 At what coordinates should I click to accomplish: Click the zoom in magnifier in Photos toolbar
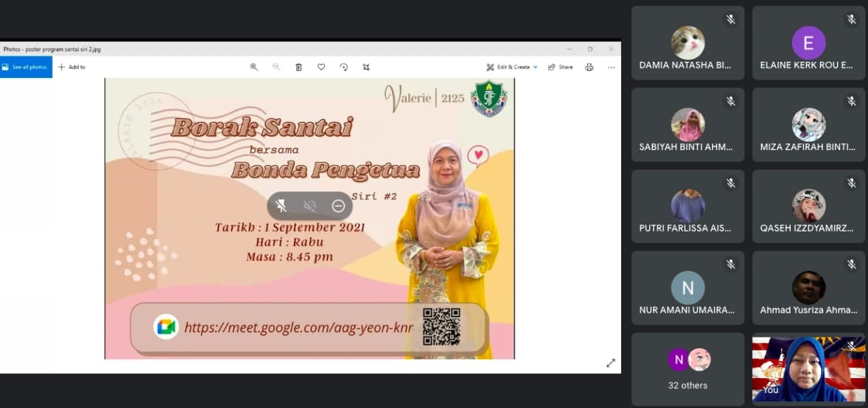tap(254, 67)
